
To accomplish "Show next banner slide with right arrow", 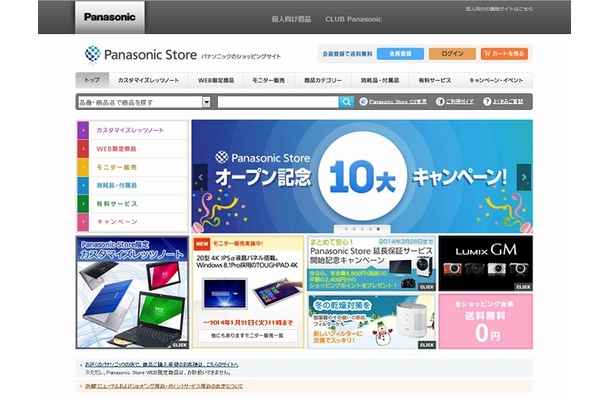I will tap(524, 177).
